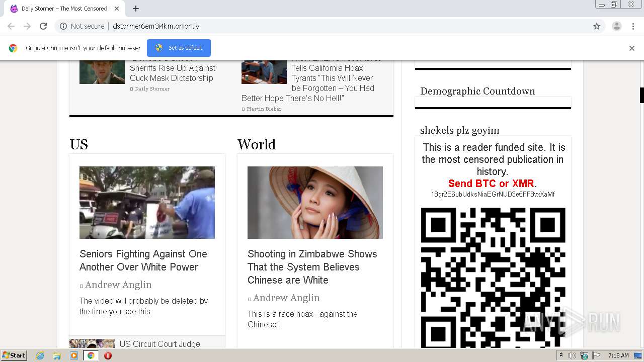644x362 pixels.
Task: Open the World section article thumbnail
Action: click(x=315, y=203)
